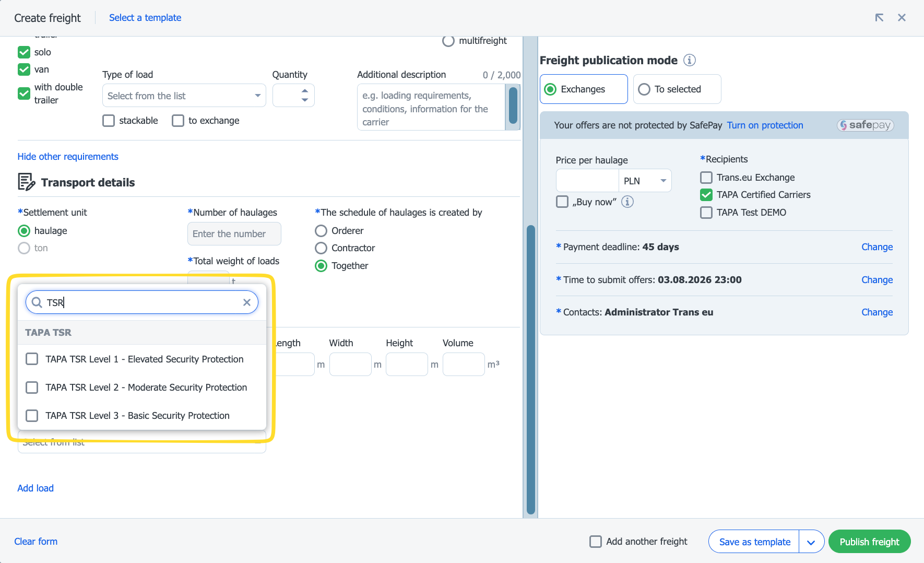Click Turn on protection link
Screen dimensions: 924x563
coord(765,125)
